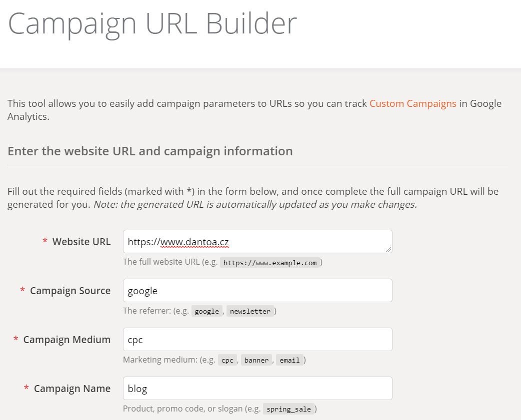Screen dimensions: 521x420
Task: Click the newsletter example chip
Action: tap(251, 311)
